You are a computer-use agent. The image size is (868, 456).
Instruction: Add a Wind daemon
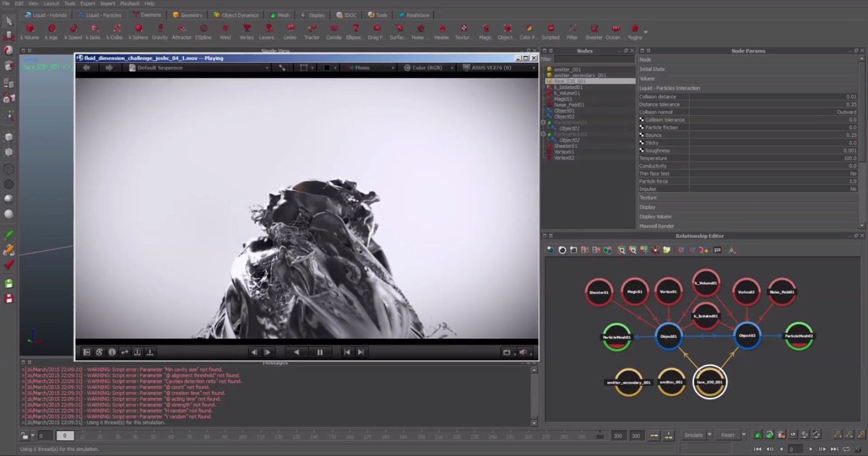[x=225, y=32]
